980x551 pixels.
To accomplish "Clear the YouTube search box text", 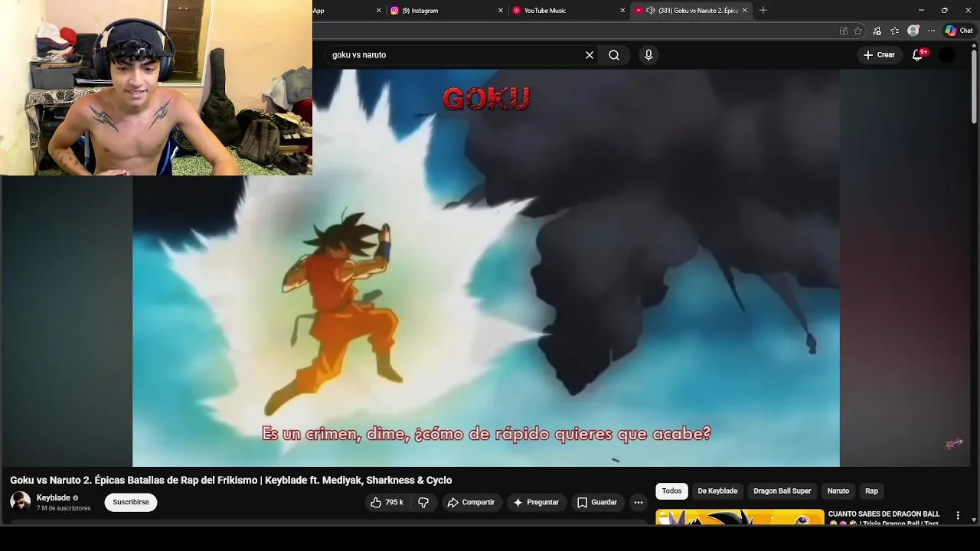I will [x=590, y=55].
